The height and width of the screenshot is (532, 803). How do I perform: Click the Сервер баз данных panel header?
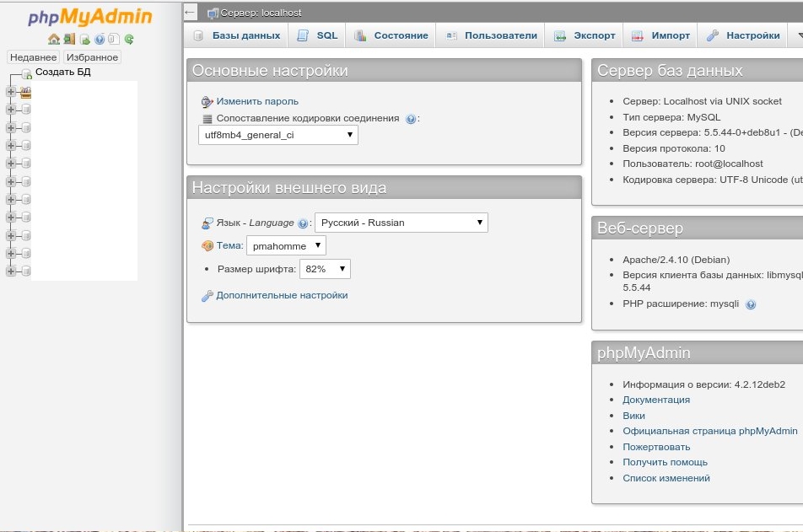[697, 71]
